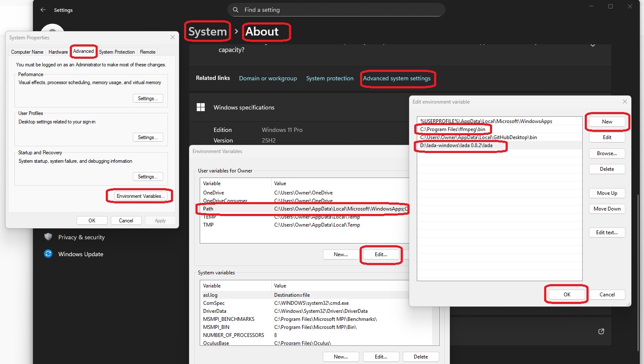The height and width of the screenshot is (364, 644).
Task: Open User Profiles Settings button
Action: pyautogui.click(x=148, y=137)
